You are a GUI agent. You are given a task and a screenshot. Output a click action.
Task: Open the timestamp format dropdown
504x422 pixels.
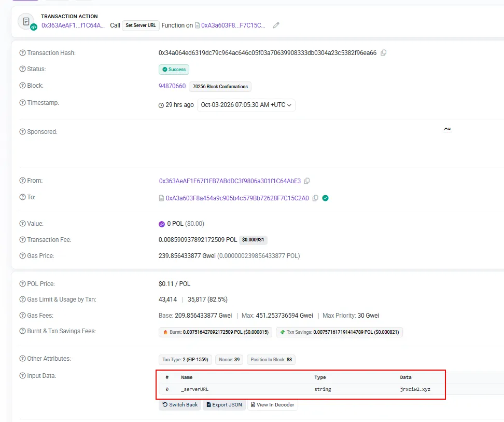246,105
